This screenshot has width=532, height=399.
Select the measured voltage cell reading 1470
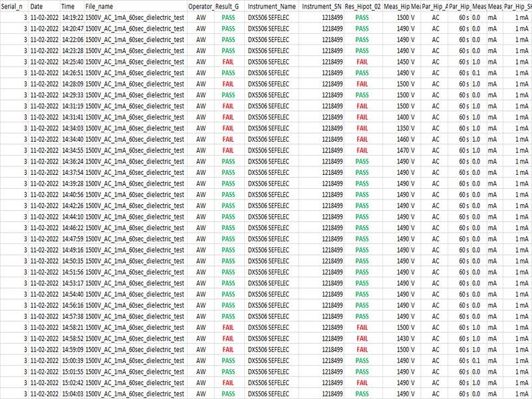(396, 151)
